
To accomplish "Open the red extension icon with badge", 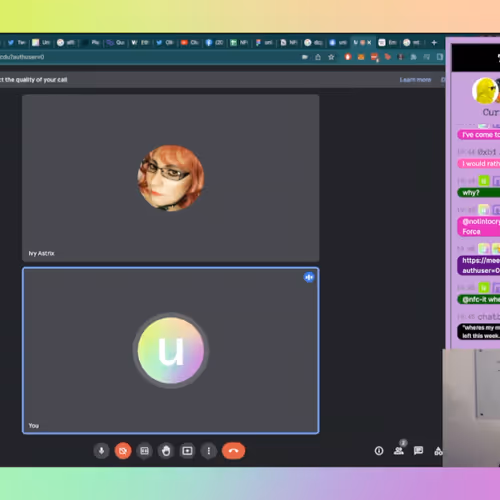I will pos(374,57).
